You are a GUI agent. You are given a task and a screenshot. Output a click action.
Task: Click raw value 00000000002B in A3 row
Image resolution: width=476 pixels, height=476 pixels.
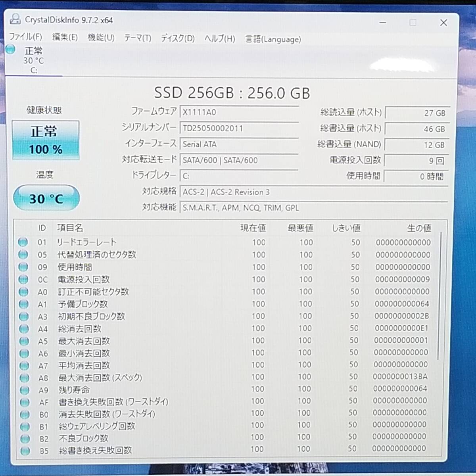tap(401, 316)
